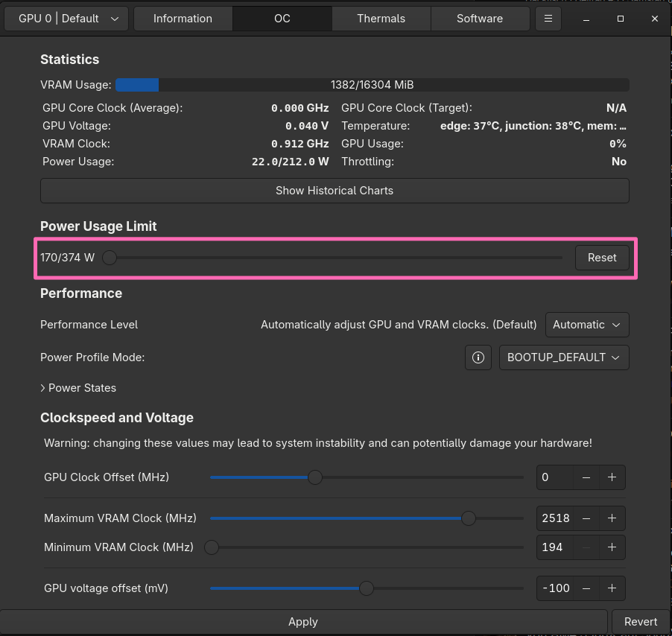Open the Software tab

point(480,19)
